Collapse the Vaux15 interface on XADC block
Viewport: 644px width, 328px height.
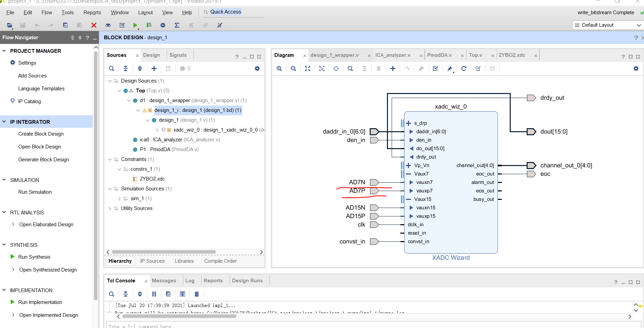(408, 199)
